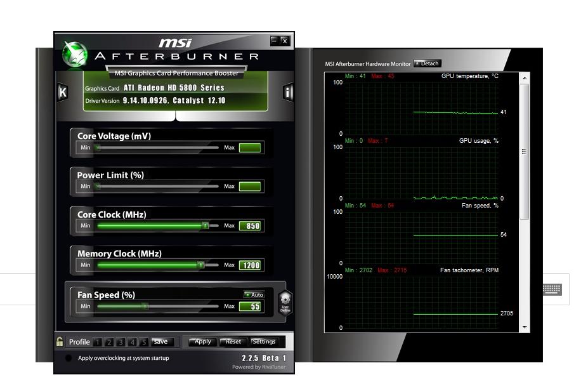
Task: Click the Power Limit slider track
Action: click(x=157, y=186)
